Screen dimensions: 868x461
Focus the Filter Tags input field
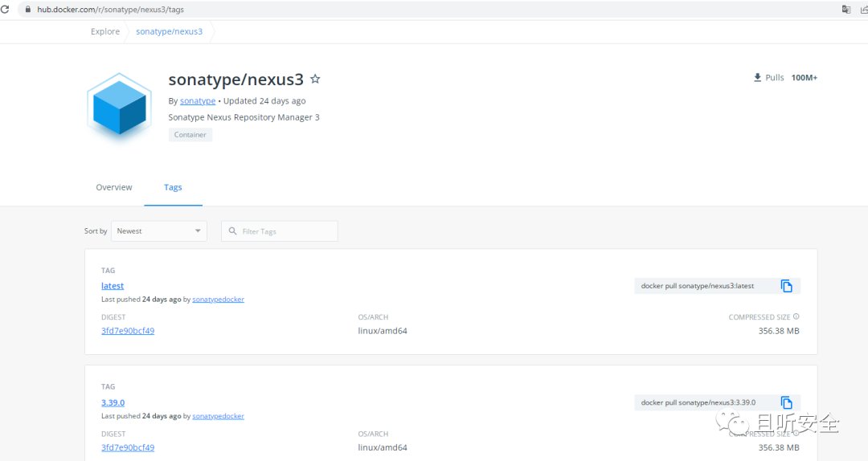click(280, 230)
